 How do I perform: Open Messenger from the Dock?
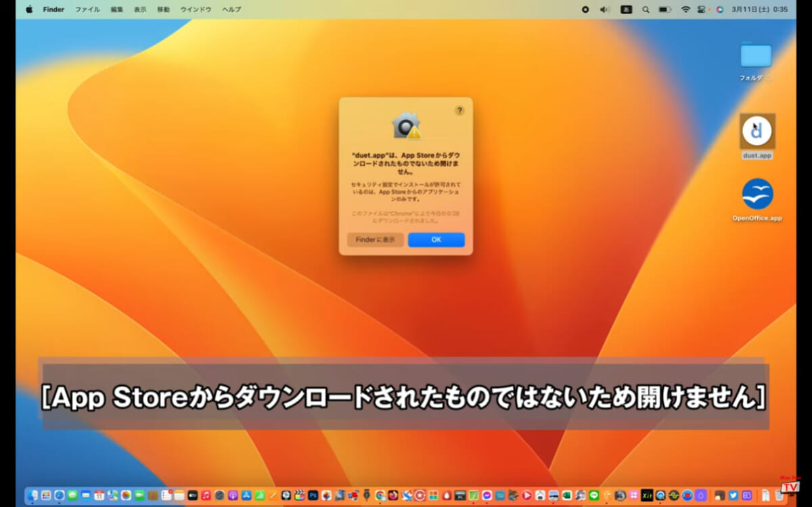point(487,495)
